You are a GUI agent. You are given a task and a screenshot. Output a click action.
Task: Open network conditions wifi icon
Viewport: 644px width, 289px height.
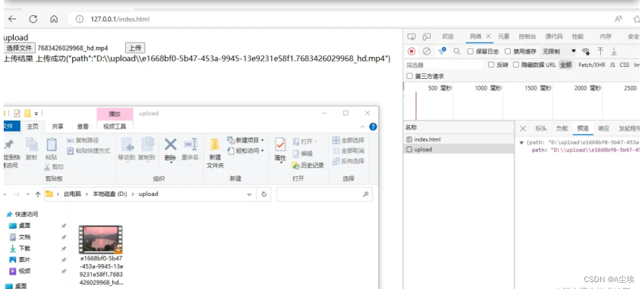(x=586, y=51)
